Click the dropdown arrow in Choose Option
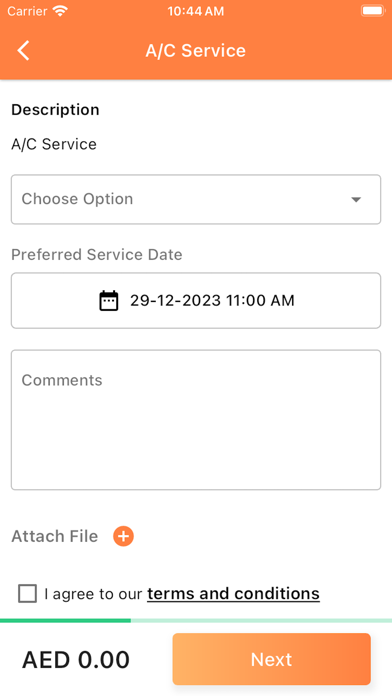Screen dimensions: 392x696 pos(356,200)
